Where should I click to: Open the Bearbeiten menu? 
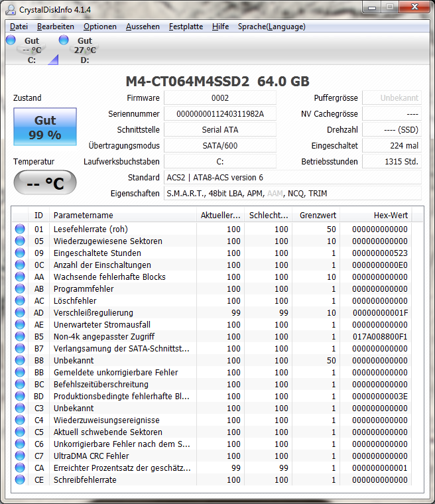click(55, 27)
